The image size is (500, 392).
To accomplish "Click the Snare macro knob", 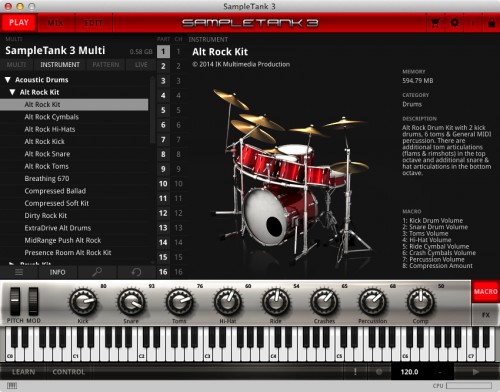I will click(x=131, y=302).
